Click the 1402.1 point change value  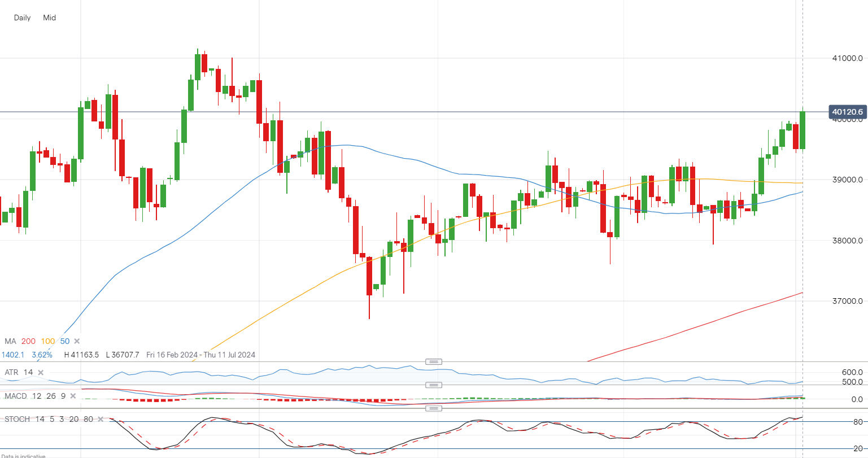tap(13, 355)
